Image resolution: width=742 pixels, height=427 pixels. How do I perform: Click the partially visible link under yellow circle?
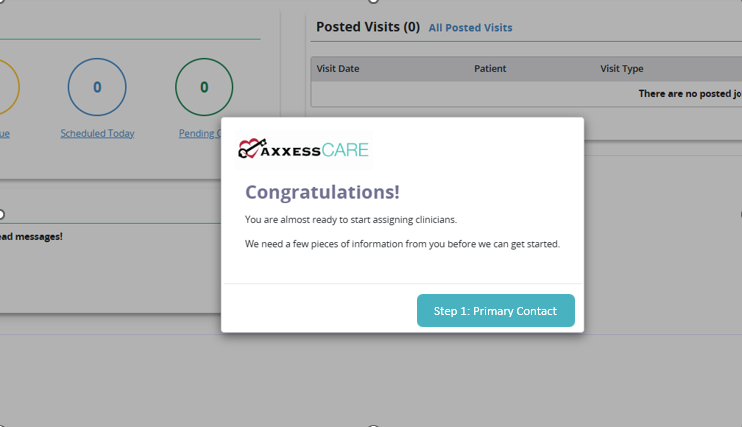tap(5, 133)
